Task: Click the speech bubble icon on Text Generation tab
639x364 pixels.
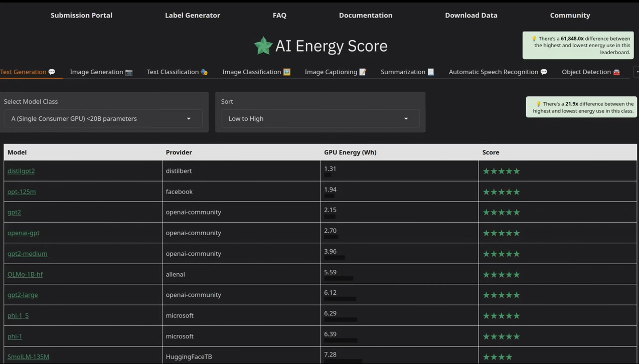Action: (x=52, y=72)
